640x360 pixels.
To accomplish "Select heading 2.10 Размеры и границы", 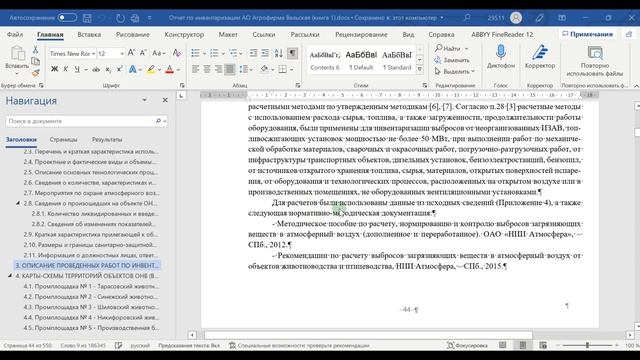I will coord(90,245).
